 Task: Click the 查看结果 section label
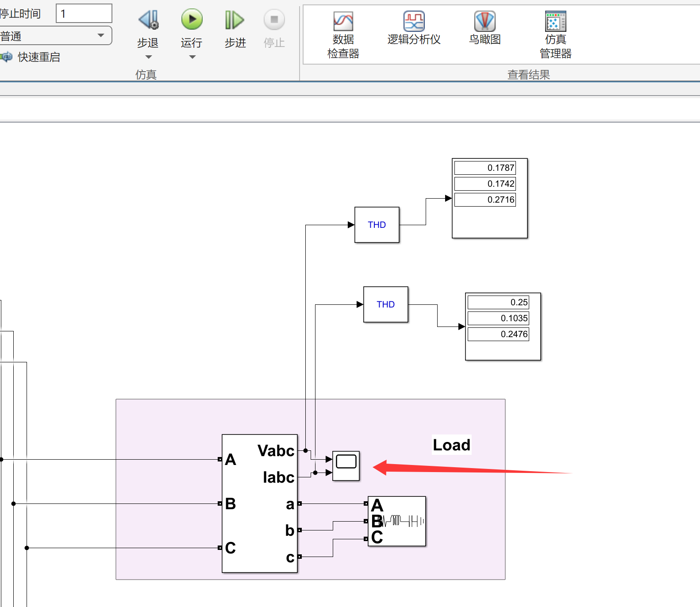click(528, 74)
